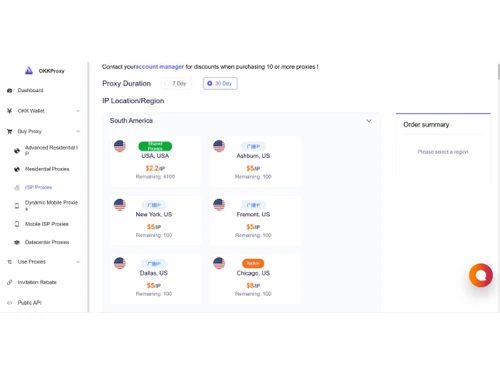This screenshot has width=500, height=375.
Task: Click the US flag on Dallas card
Action: coord(120,263)
